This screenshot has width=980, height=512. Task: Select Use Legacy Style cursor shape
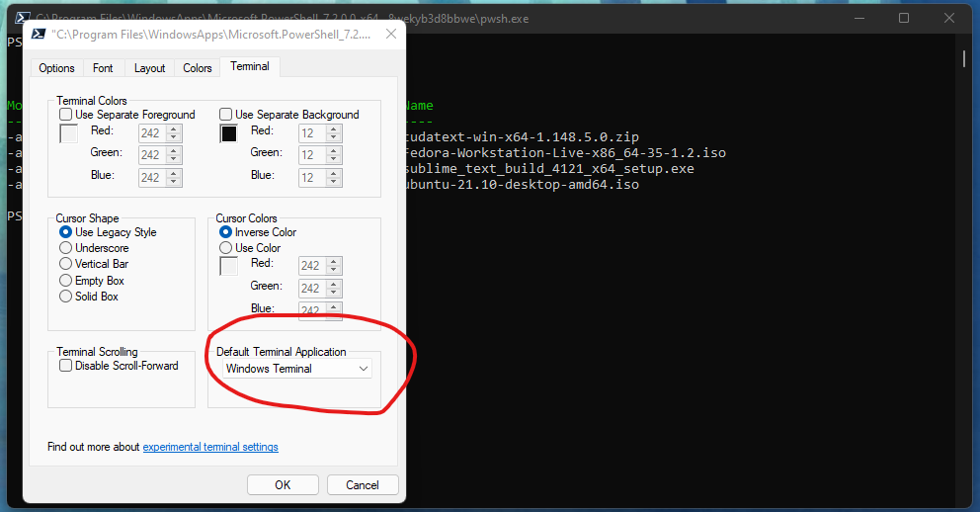point(65,232)
